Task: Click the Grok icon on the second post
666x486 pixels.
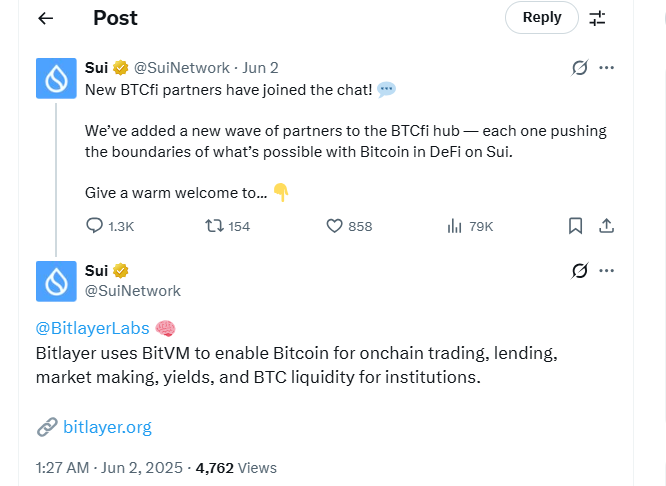Action: point(578,271)
